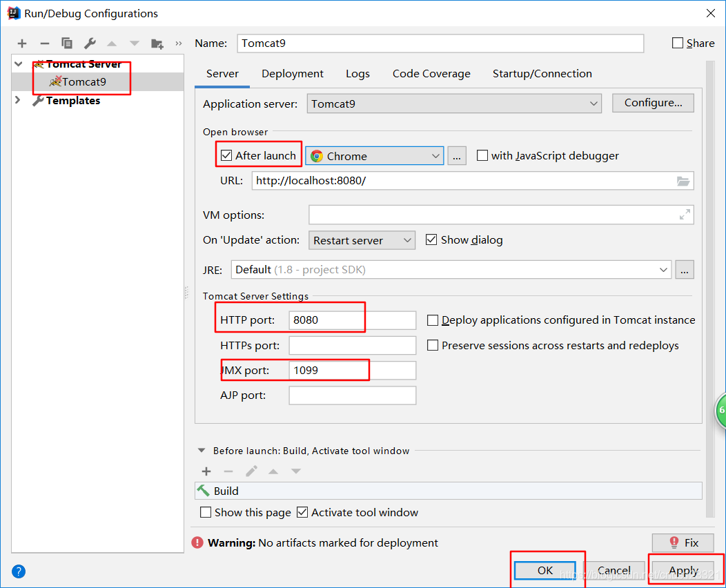Open On 'Update' action Restart server dropdown
The height and width of the screenshot is (588, 726).
point(362,240)
